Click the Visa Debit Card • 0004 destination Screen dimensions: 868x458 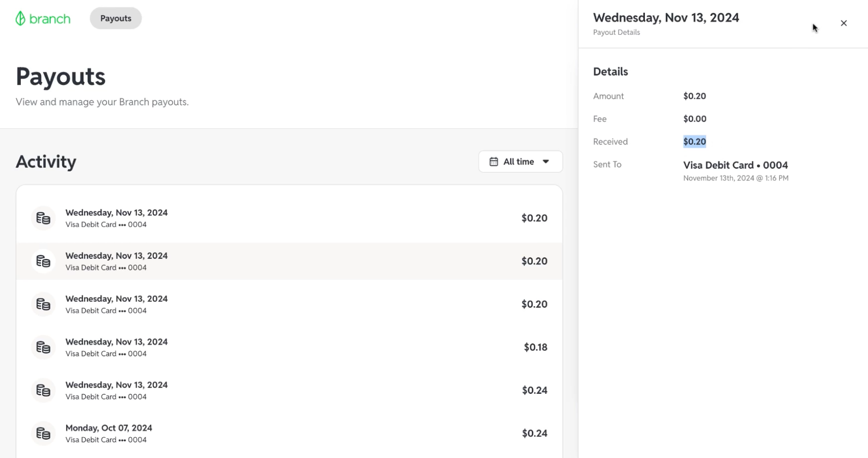click(735, 165)
